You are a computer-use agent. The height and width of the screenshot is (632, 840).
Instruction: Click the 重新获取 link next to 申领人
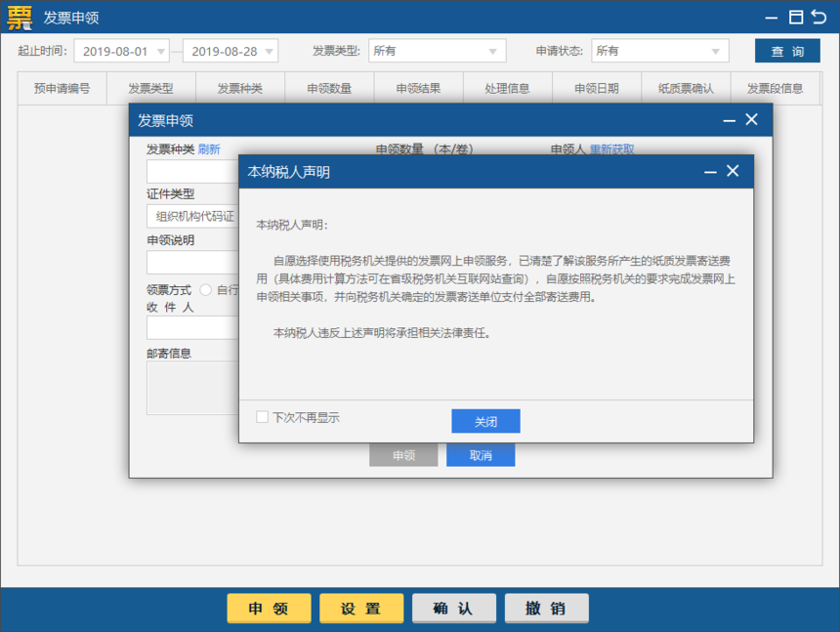coord(611,149)
